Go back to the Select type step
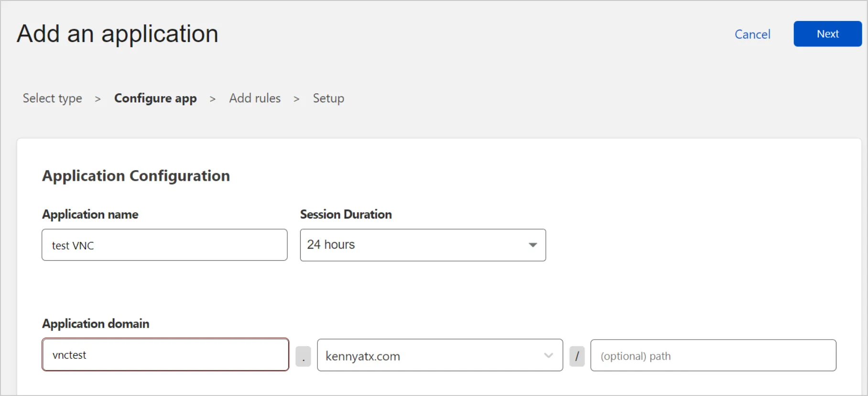 pos(53,99)
